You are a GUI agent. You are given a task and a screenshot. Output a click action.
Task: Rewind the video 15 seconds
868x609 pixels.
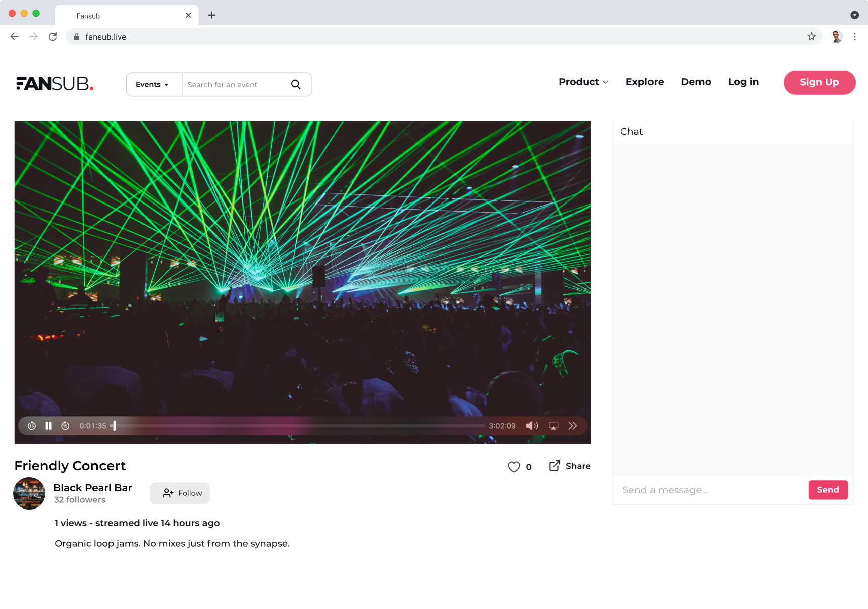click(32, 426)
